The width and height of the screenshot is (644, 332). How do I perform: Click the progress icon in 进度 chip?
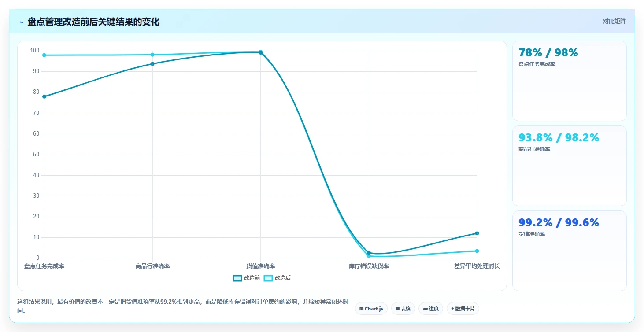click(425, 309)
